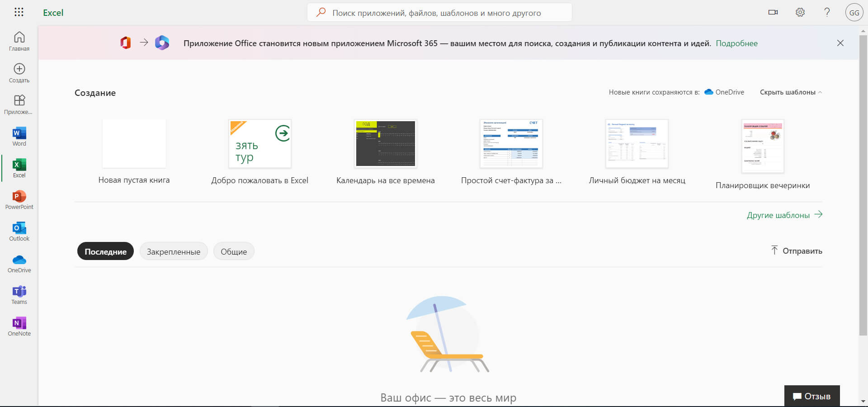
Task: Click the video meeting icon
Action: pyautogui.click(x=773, y=12)
